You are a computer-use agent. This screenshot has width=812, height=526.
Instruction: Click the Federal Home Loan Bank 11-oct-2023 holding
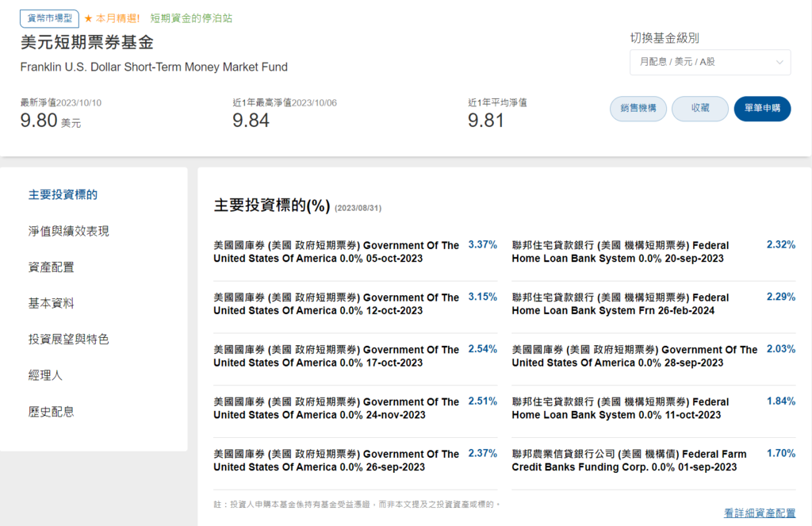pos(620,409)
